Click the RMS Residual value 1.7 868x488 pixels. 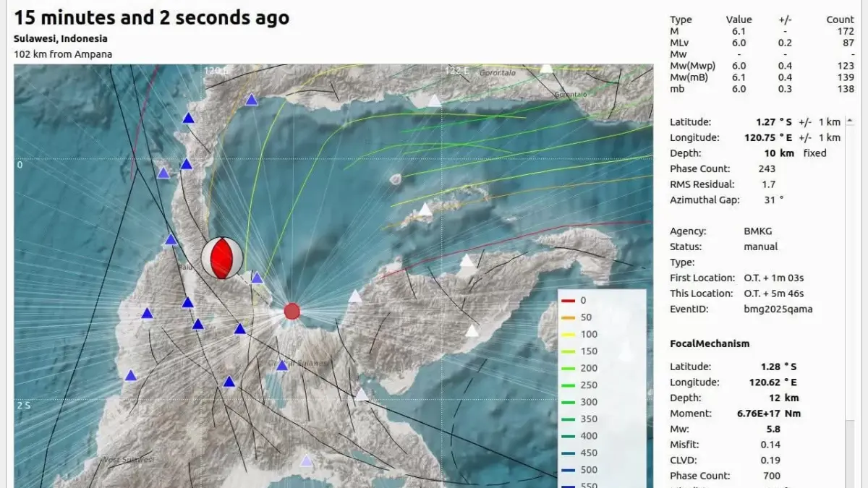pyautogui.click(x=768, y=184)
